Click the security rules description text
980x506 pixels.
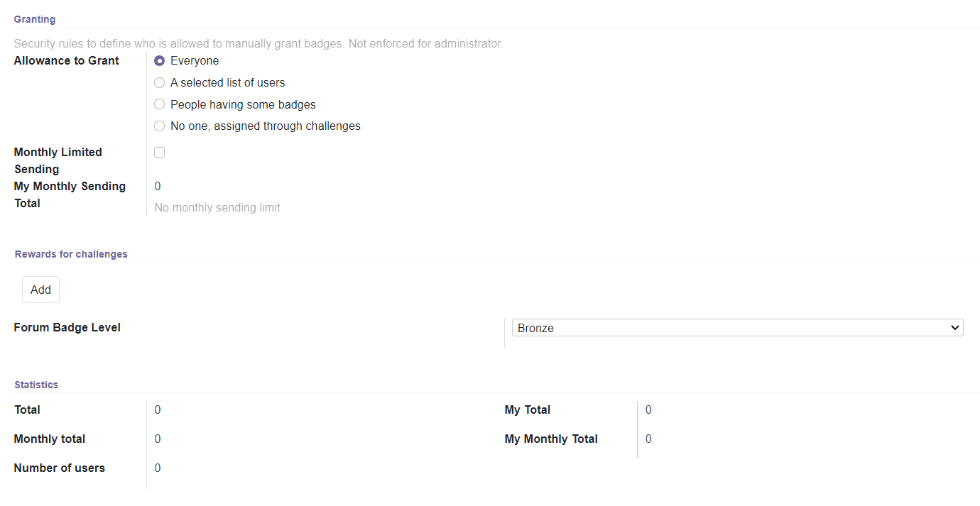pyautogui.click(x=258, y=44)
